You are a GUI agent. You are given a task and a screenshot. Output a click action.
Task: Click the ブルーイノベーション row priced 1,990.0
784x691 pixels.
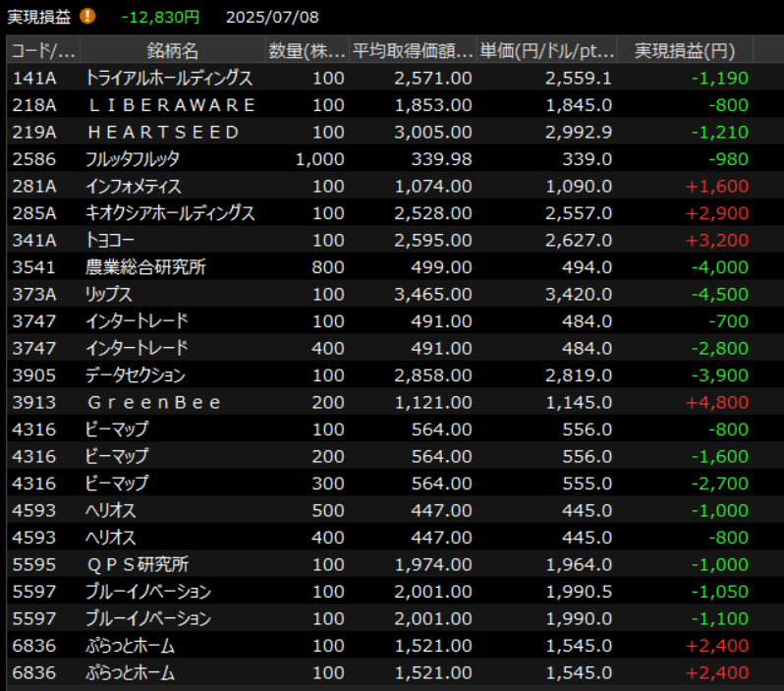(395, 618)
